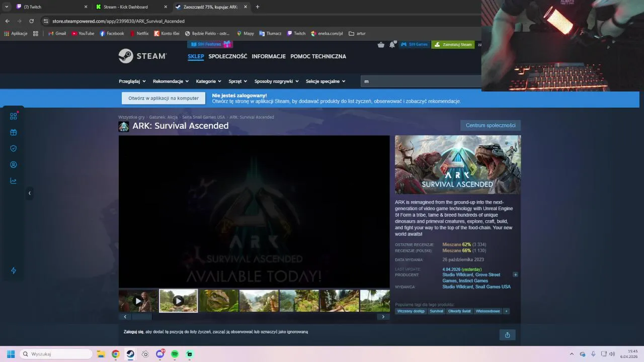Expand developer list with plus button
Screen dimensions: 644x362
[x=515, y=275]
